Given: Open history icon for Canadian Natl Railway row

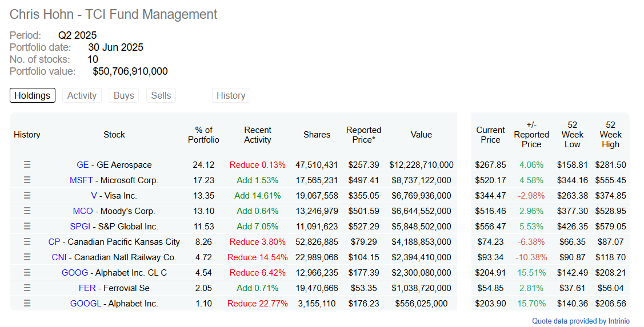Looking at the screenshot, I should (27, 257).
